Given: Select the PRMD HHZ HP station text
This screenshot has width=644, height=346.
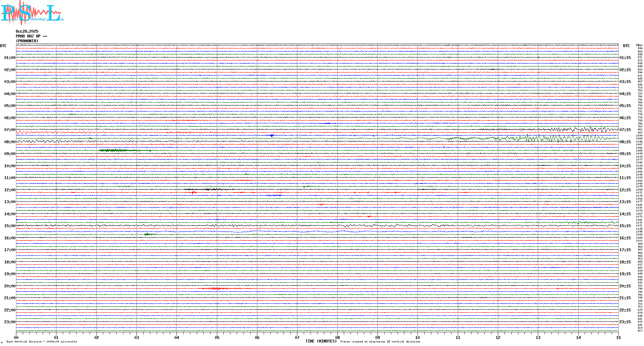Looking at the screenshot, I should coord(31,36).
